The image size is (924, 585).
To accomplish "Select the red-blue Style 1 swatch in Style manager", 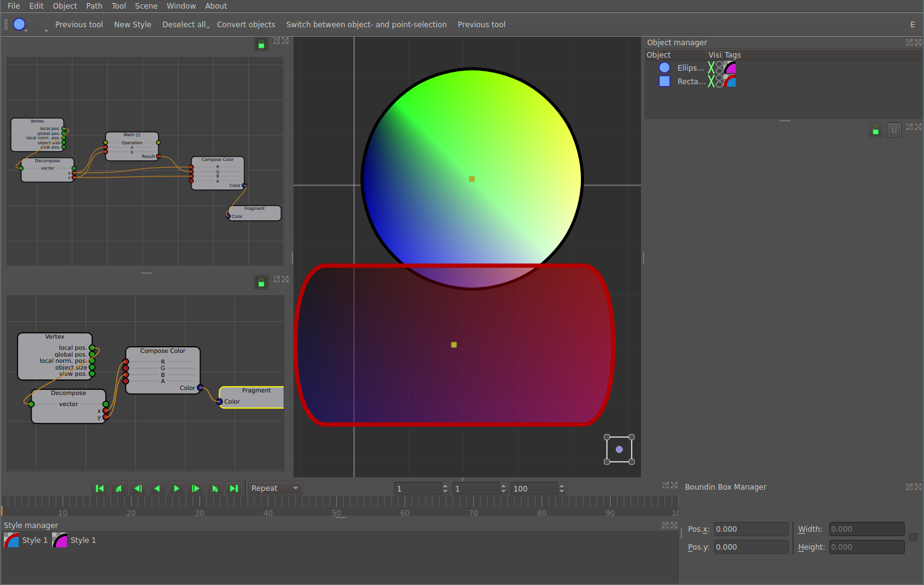I will click(12, 540).
